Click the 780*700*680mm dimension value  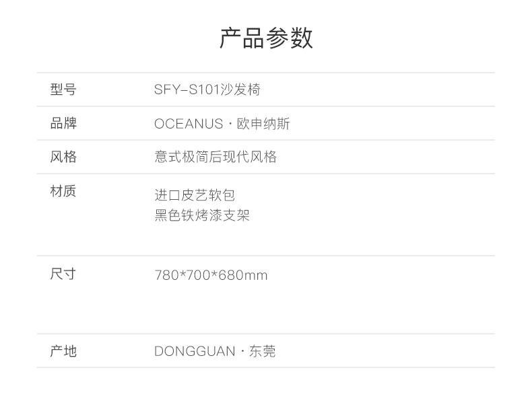pyautogui.click(x=211, y=275)
